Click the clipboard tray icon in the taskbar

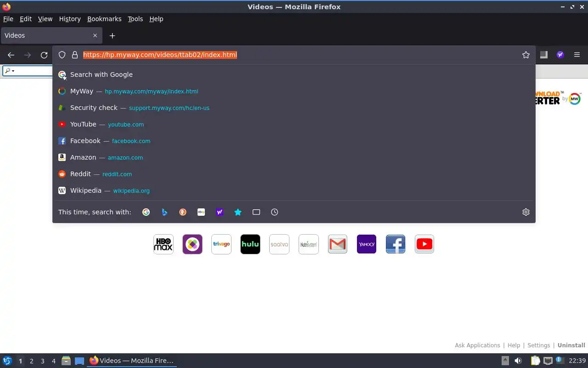tap(535, 361)
